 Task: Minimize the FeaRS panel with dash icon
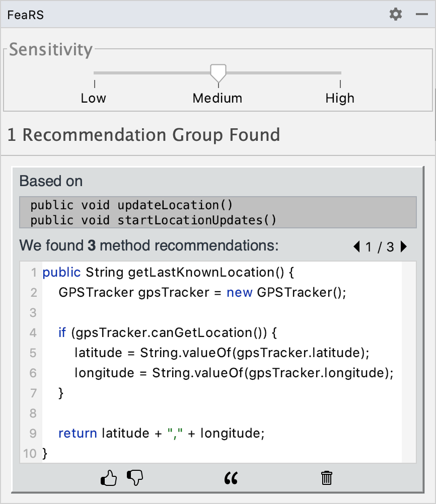tap(421, 15)
